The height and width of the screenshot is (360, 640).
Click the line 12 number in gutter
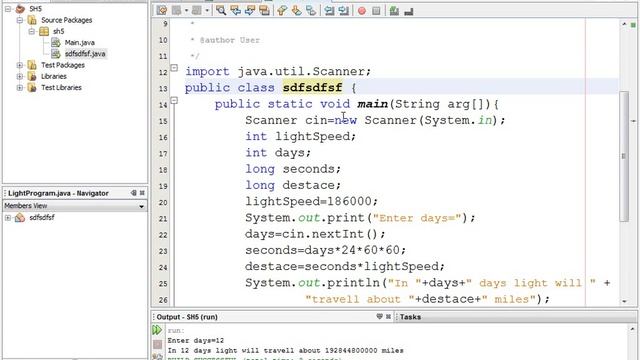point(163,72)
